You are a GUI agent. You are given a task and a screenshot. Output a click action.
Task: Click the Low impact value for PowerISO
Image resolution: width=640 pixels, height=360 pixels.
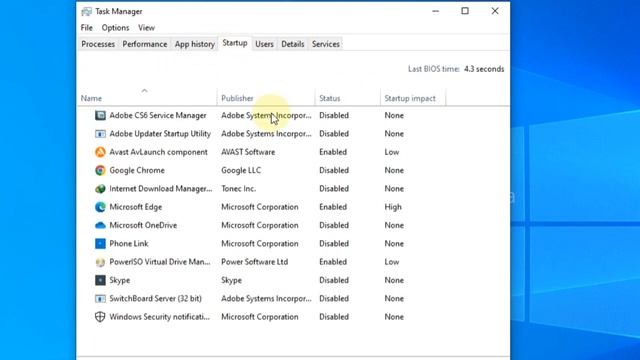392,262
